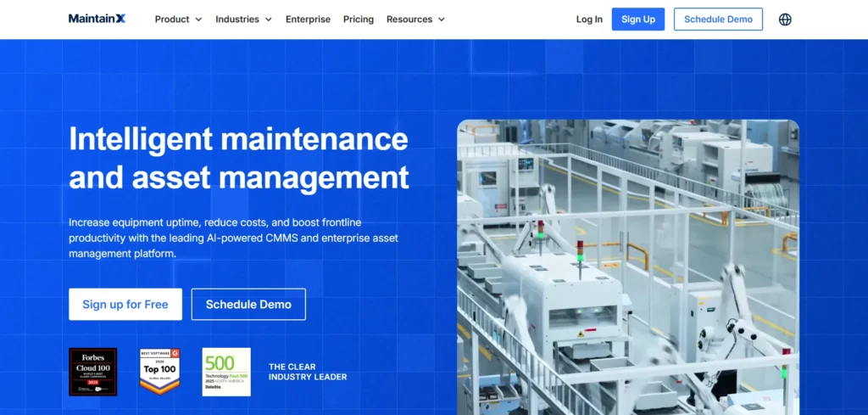Click 'THE CLEAR INDUSTRY LEADER' text
868x415 pixels.
coord(308,372)
